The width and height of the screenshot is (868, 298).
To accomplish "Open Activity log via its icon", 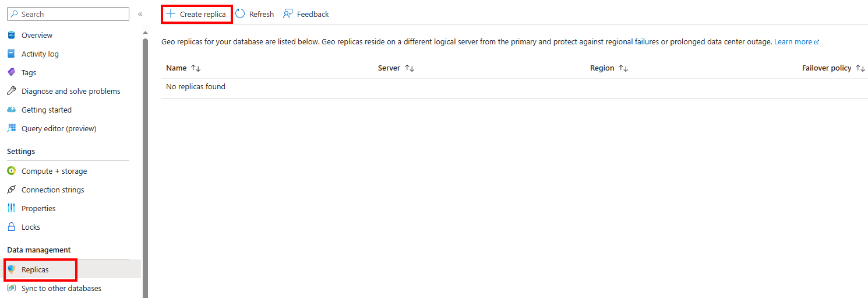I will point(11,54).
